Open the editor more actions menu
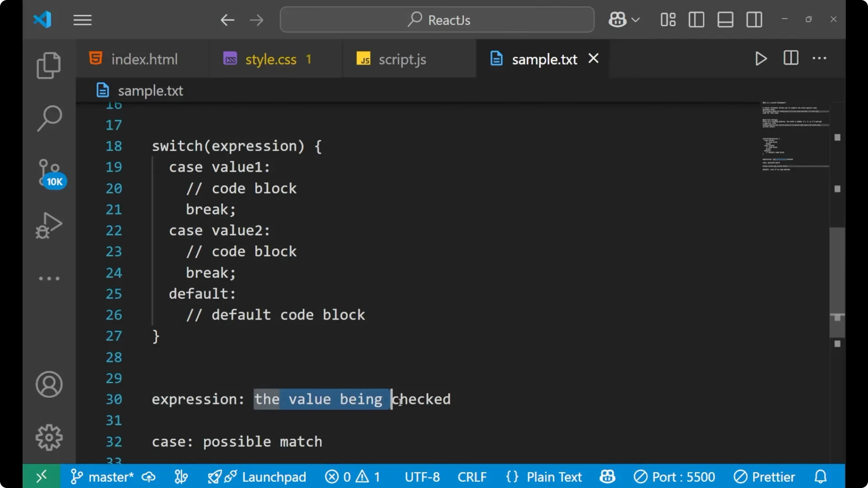 (x=820, y=59)
